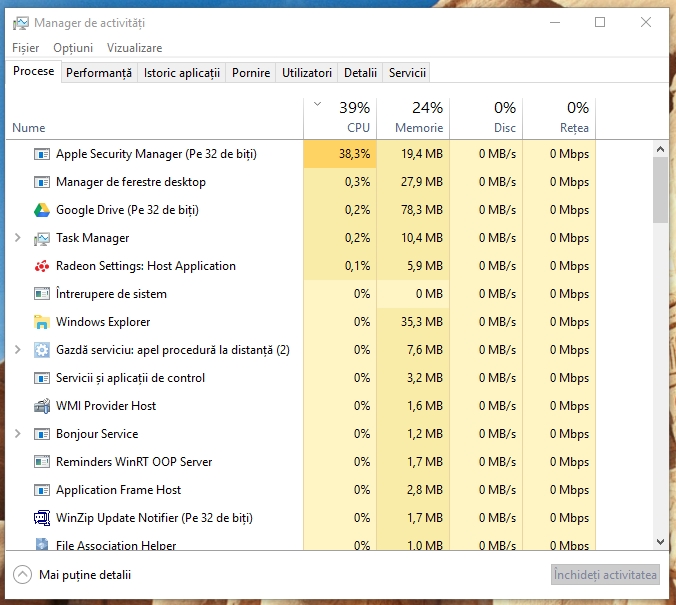Screen dimensions: 676x605
Task: Select the Radeon Settings: Host Application row
Action: tap(301, 266)
